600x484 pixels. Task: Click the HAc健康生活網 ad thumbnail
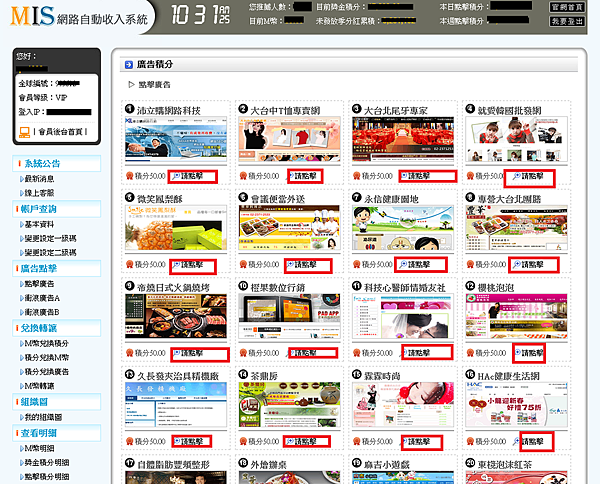pos(517,404)
